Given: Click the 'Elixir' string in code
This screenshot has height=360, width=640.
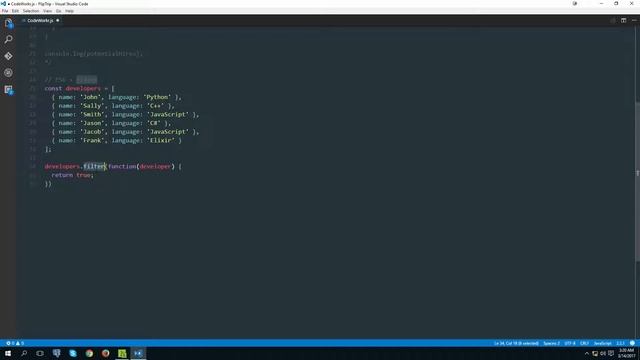Looking at the screenshot, I should 160,140.
